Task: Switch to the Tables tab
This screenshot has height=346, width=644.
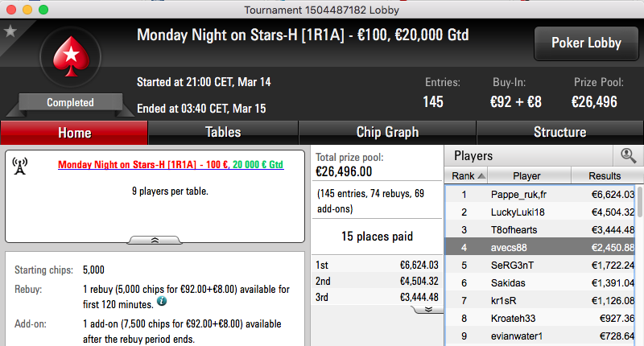Action: 223,133
